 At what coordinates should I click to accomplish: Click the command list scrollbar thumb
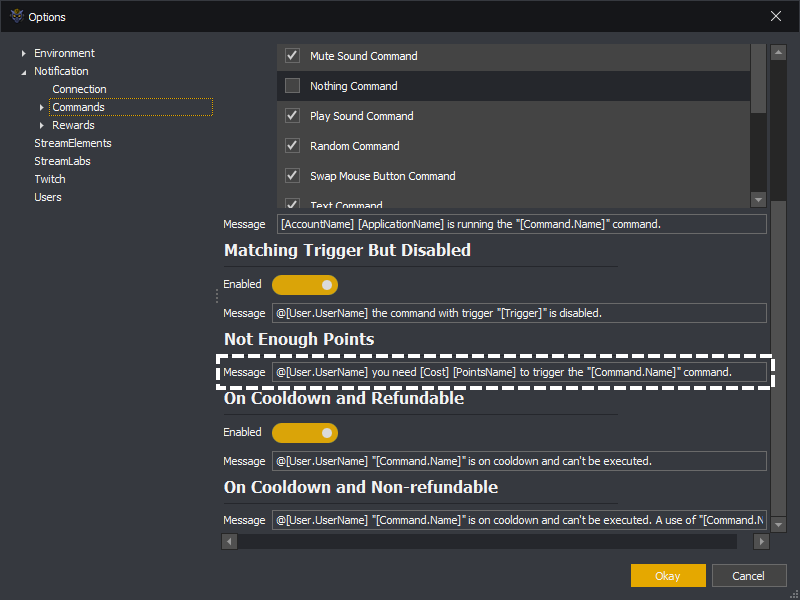(758, 78)
